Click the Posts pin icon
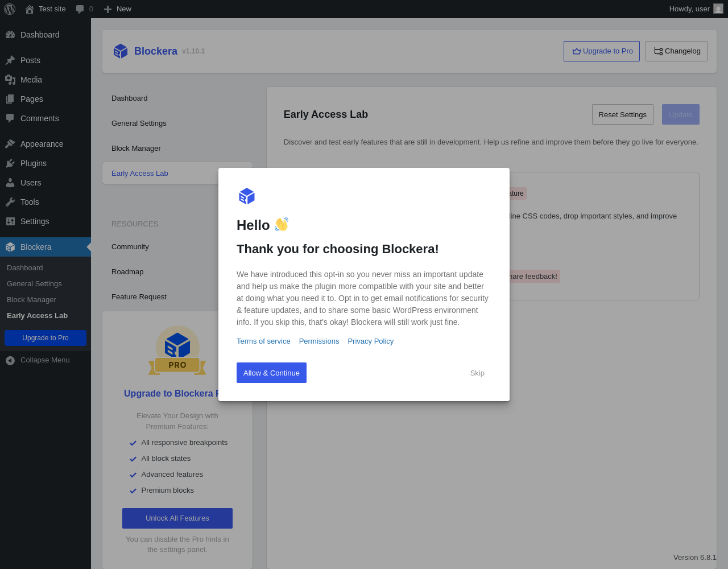Screen dimensions: 728x569 tap(10, 60)
